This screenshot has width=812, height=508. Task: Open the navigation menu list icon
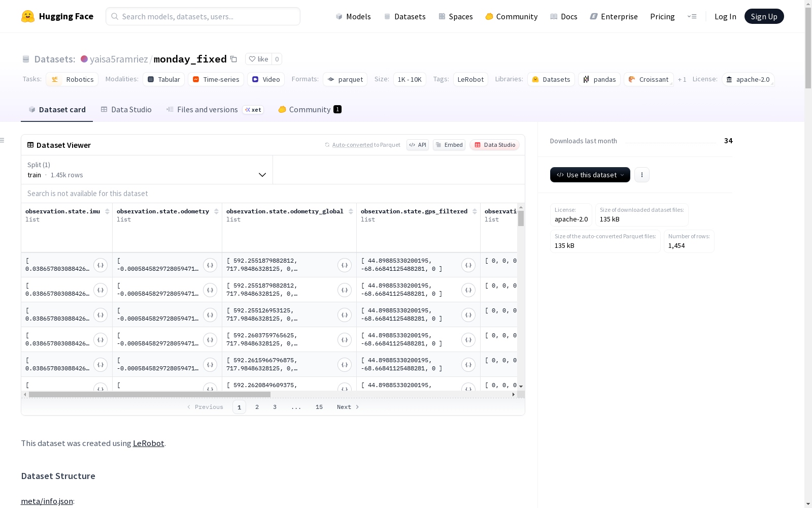coord(692,16)
